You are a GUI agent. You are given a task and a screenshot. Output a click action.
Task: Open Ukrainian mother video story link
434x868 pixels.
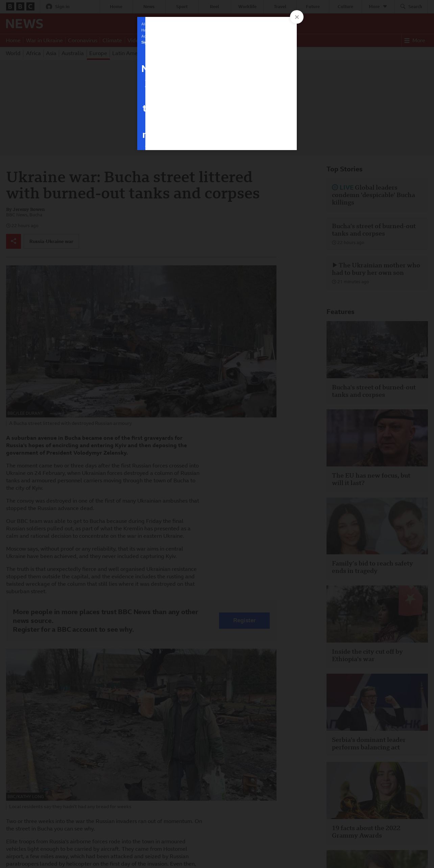[x=376, y=269]
